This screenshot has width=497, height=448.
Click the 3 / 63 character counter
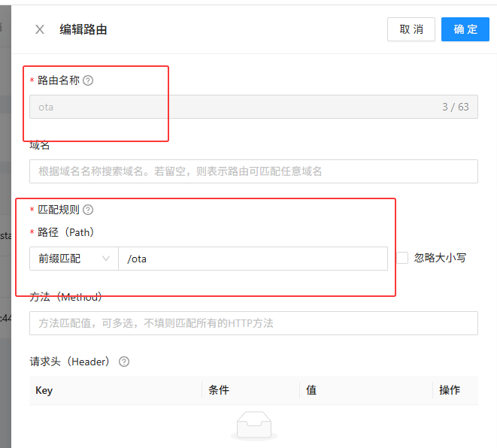click(x=456, y=107)
